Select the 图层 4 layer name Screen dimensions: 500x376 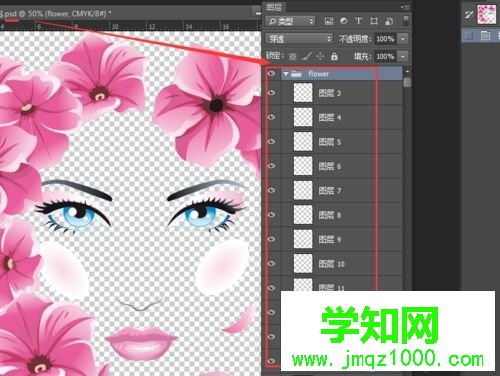[x=330, y=117]
